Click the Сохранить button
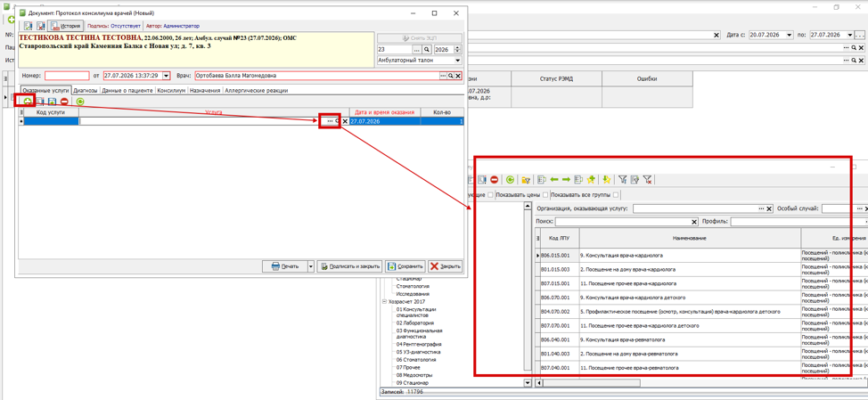 pyautogui.click(x=405, y=266)
